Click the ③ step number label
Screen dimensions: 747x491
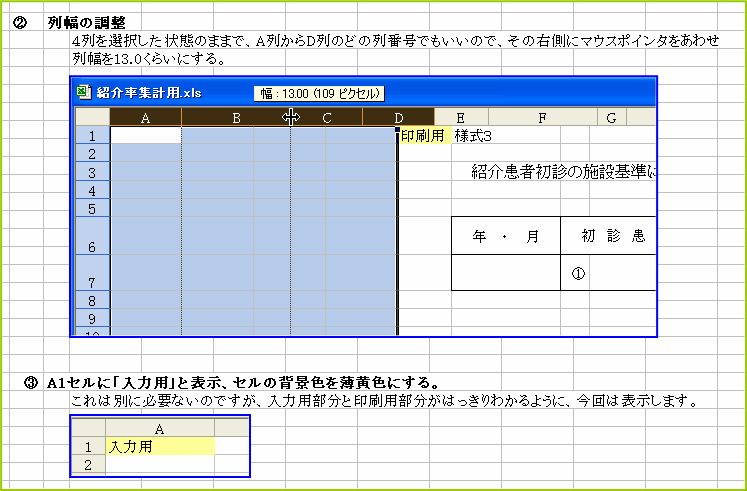30,383
